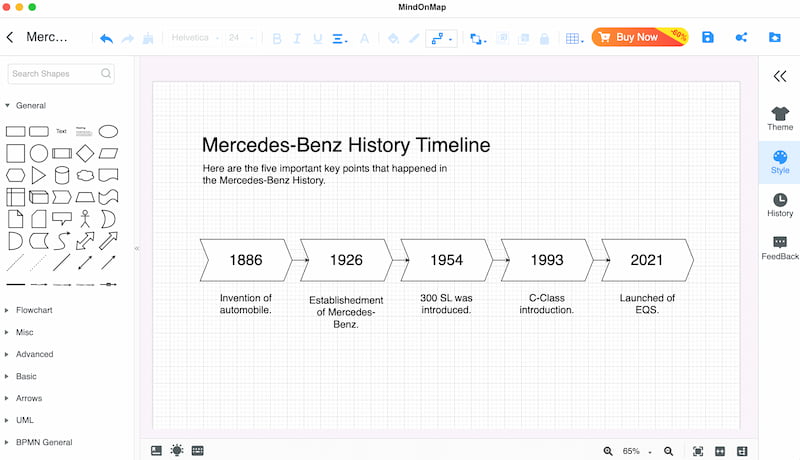Screen dimensions: 800x460
Task: Open the History clock panel
Action: (780, 205)
